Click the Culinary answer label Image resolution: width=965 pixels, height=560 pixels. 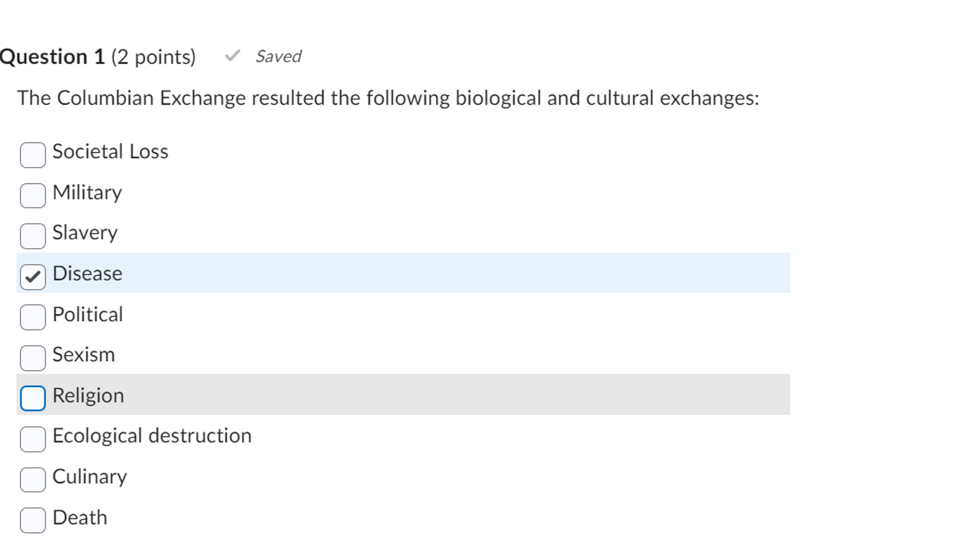(90, 477)
